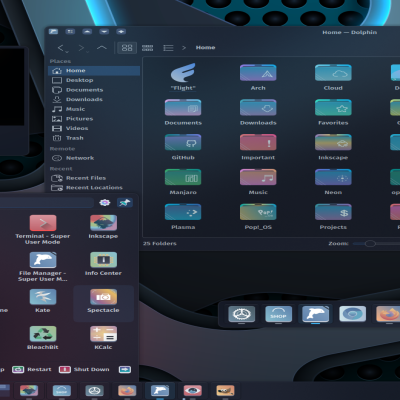Navigate up to the parent folder

pyautogui.click(x=102, y=48)
